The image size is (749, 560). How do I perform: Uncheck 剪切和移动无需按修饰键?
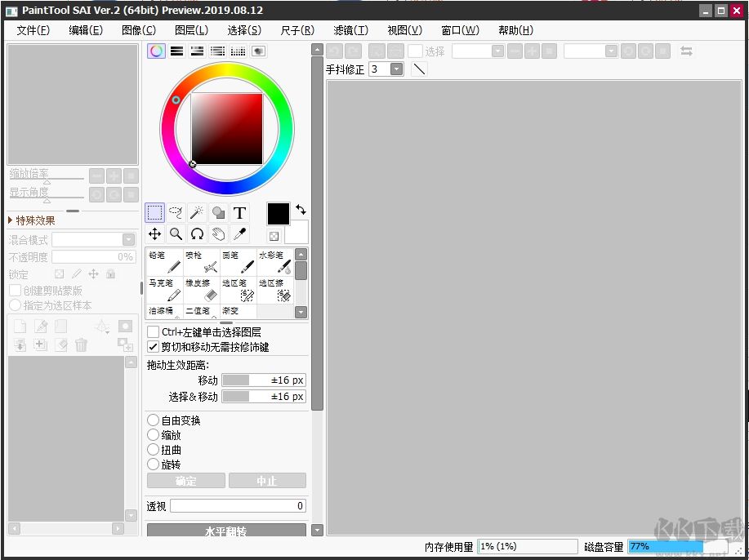click(153, 344)
